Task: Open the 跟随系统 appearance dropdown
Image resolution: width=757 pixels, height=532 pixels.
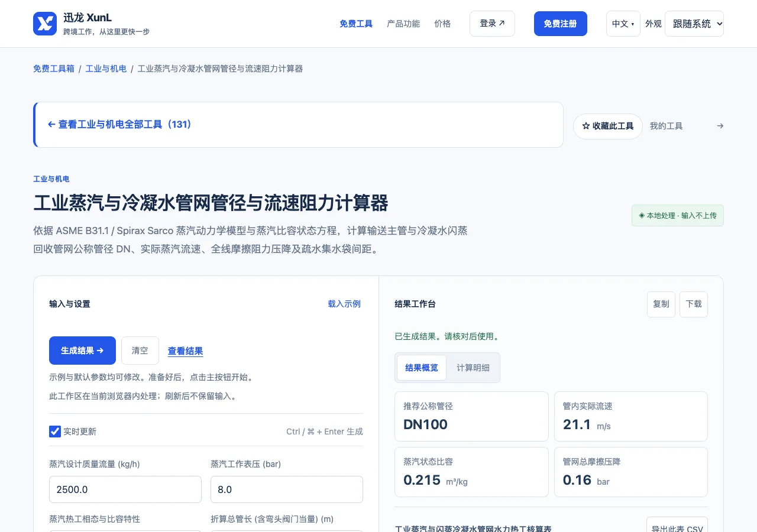Action: 694,24
